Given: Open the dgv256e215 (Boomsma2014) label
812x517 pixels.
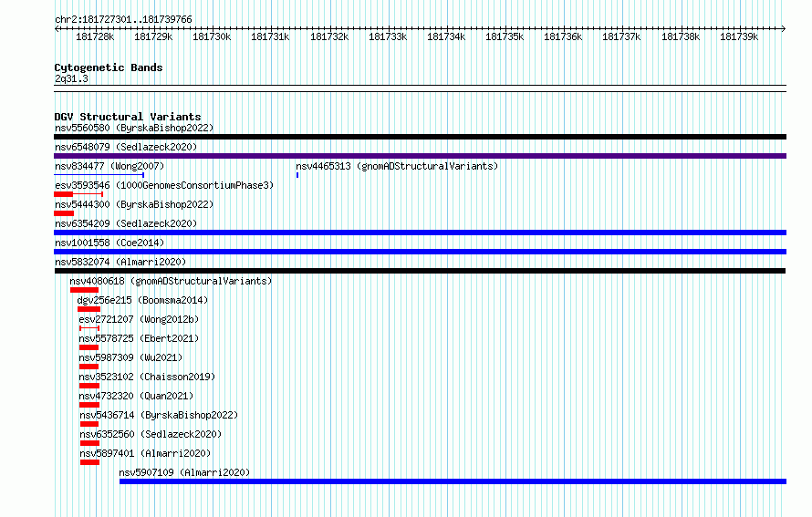Looking at the screenshot, I should pos(142,300).
